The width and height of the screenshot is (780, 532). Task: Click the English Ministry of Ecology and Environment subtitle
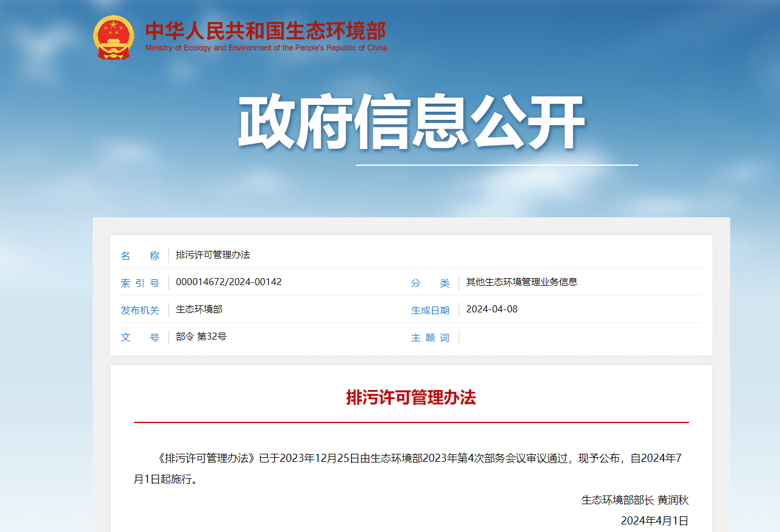[266, 48]
